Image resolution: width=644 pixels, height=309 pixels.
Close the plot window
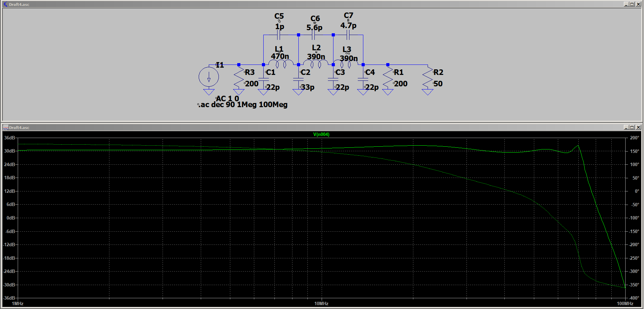pyautogui.click(x=638, y=127)
